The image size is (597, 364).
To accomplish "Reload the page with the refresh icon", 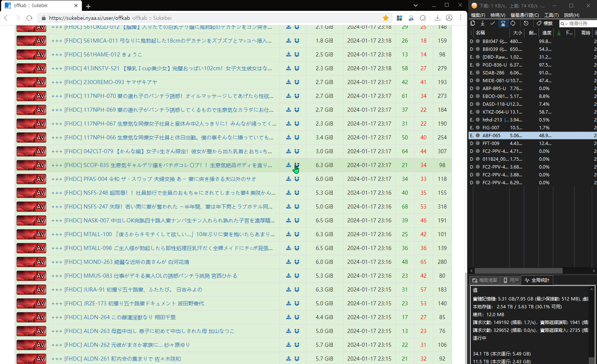I will click(30, 18).
